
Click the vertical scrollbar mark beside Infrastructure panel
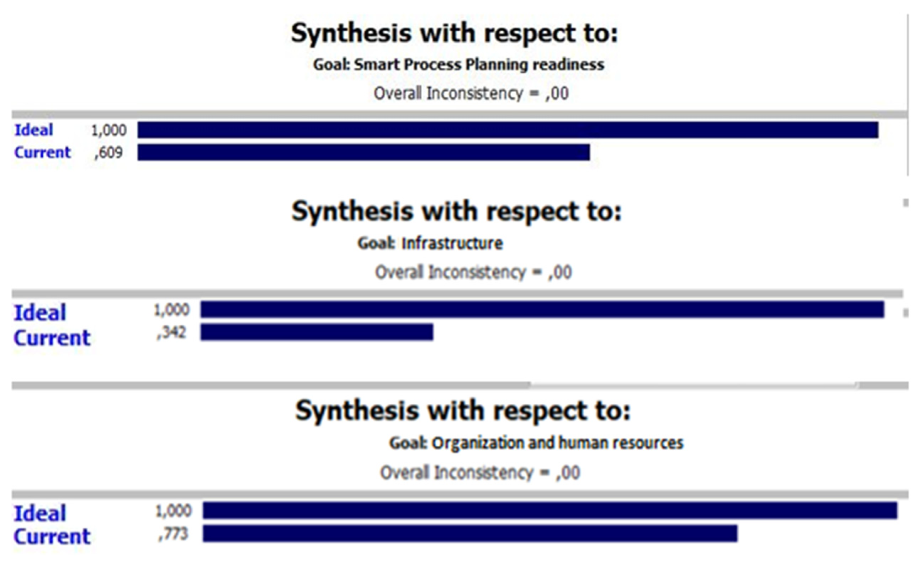[906, 203]
